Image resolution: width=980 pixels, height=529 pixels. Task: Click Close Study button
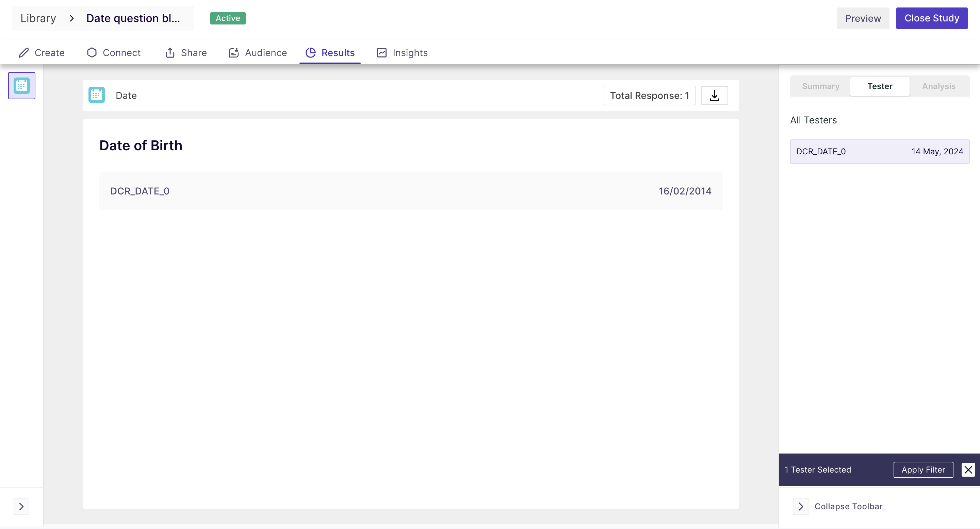coord(932,18)
